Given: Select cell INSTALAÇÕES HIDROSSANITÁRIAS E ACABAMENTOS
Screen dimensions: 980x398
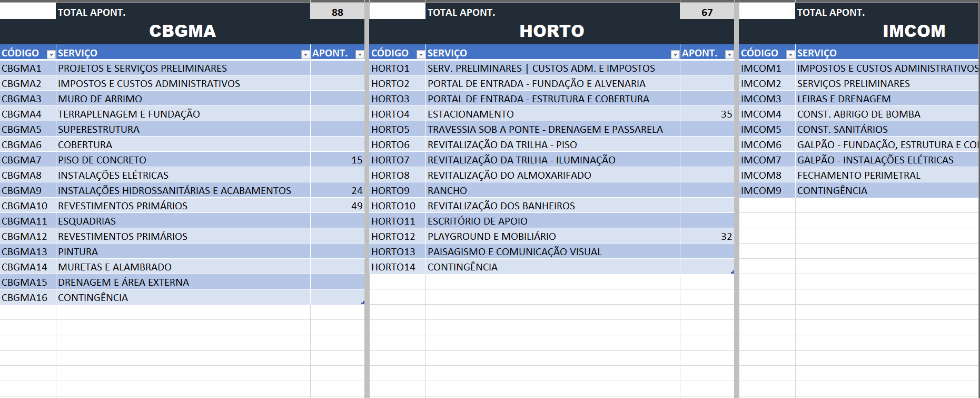Looking at the screenshot, I should pyautogui.click(x=183, y=190).
